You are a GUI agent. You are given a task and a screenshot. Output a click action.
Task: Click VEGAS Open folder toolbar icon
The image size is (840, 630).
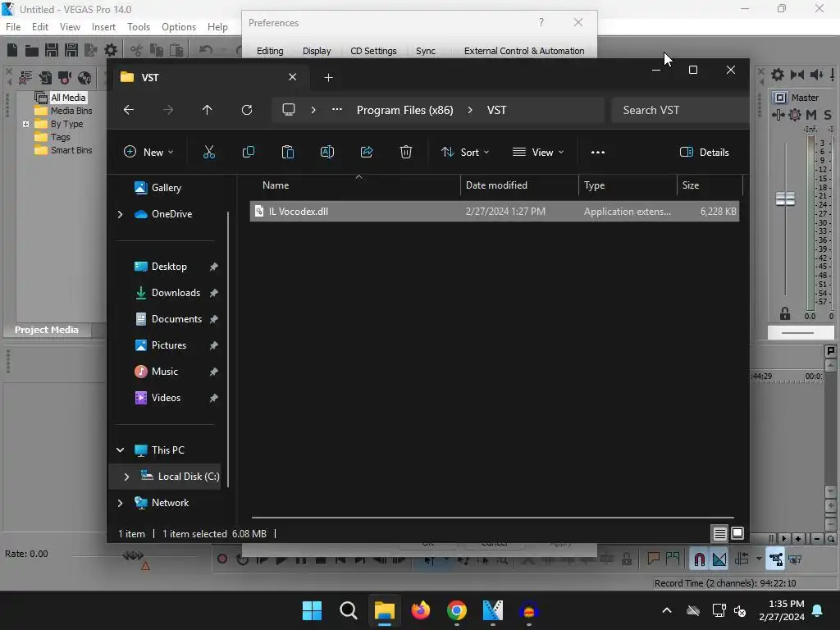point(32,50)
